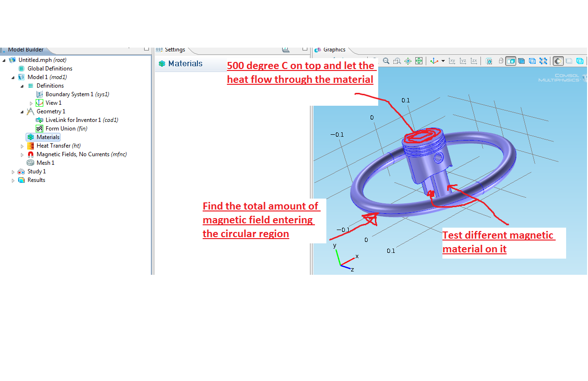Viewport: 588px width, 381px height.
Task: Expand the Heat Transfer (ht) node
Action: [x=22, y=146]
